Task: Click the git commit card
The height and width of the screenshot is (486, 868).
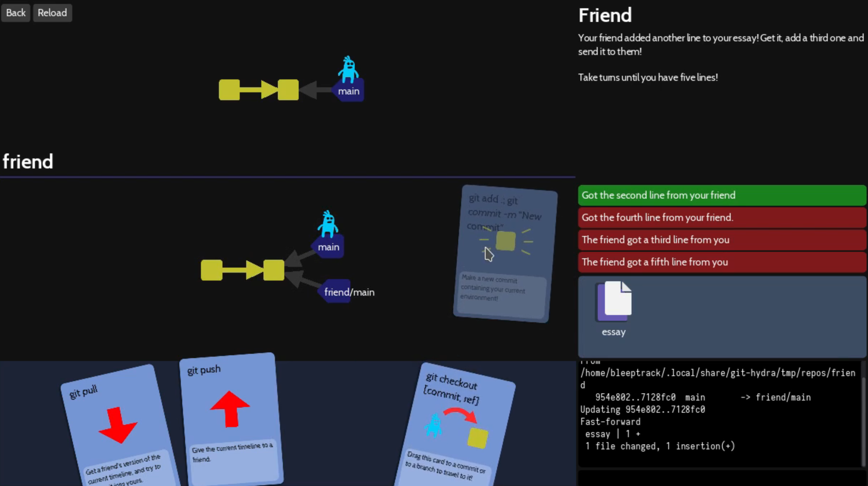Action: 505,253
